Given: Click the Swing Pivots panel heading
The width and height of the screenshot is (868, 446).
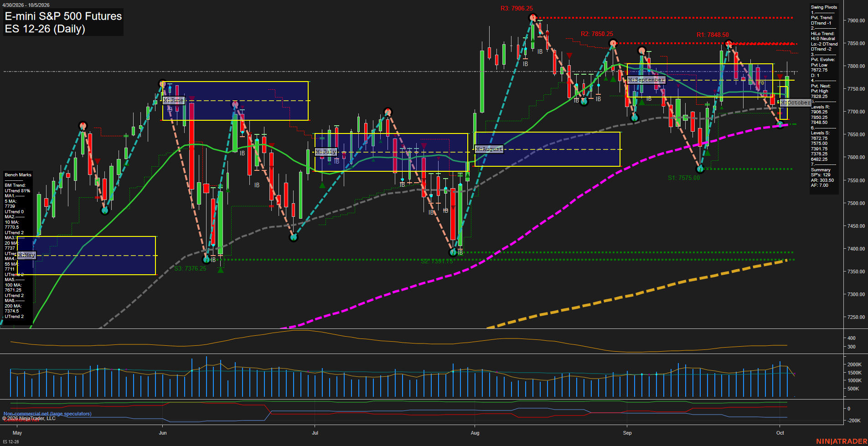Looking at the screenshot, I should [x=824, y=7].
